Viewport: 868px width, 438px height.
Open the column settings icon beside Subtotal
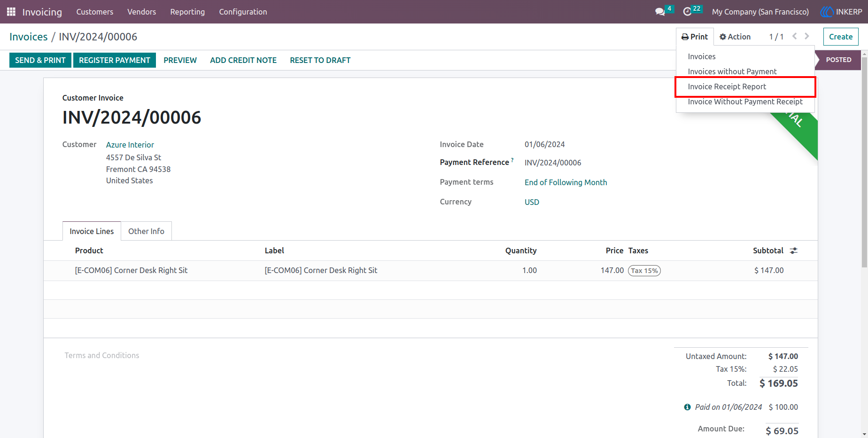point(794,250)
